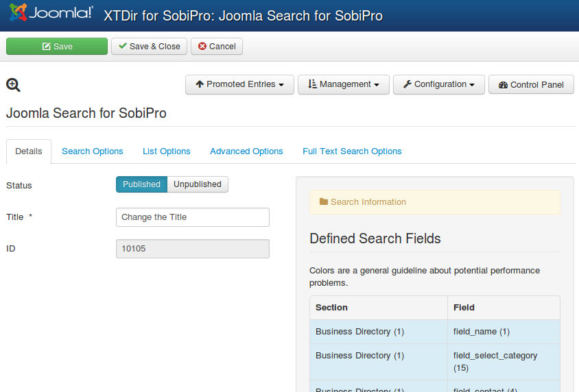Open the List Options tab

pyautogui.click(x=167, y=151)
